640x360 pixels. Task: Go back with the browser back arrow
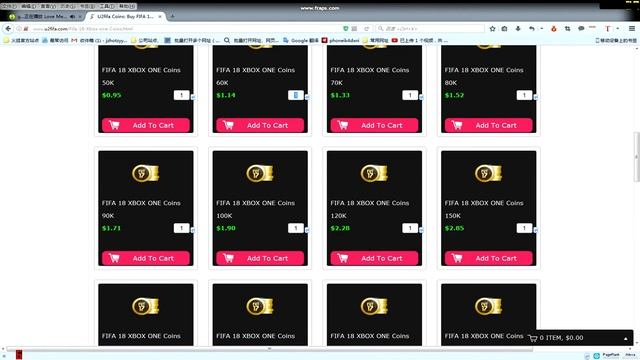pyautogui.click(x=8, y=29)
